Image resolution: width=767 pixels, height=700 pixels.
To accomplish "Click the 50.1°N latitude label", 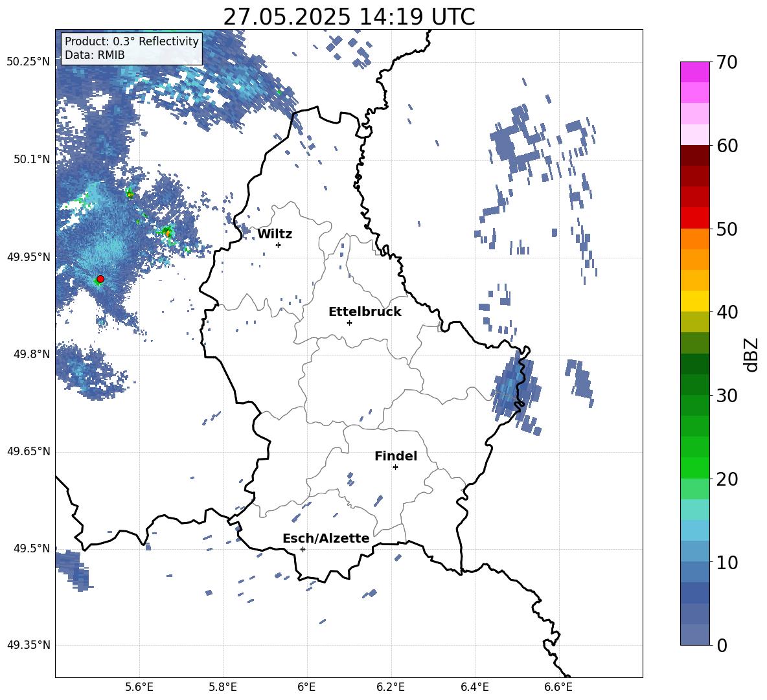I will pos(31,160).
